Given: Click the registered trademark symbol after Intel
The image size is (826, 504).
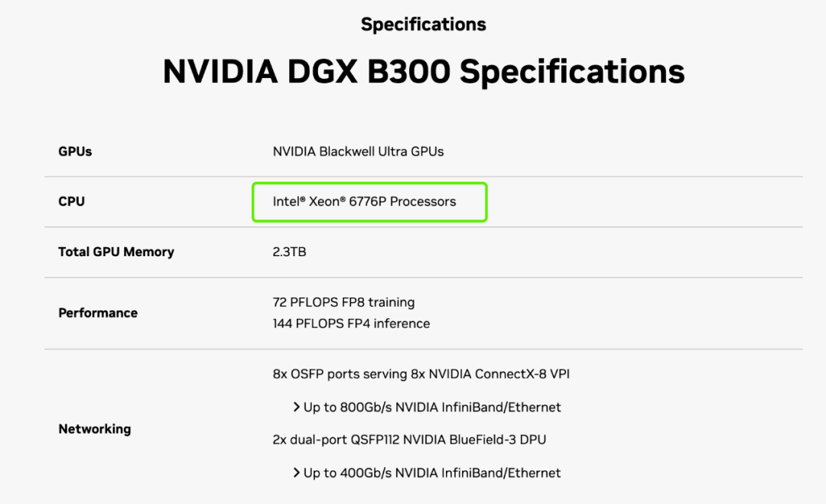Looking at the screenshot, I should (x=302, y=200).
